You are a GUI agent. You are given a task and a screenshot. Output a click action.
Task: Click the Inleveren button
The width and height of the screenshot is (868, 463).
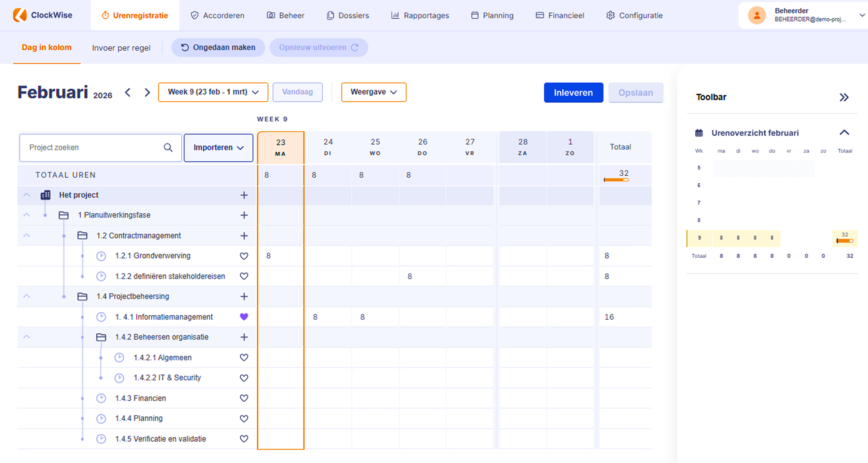[573, 93]
